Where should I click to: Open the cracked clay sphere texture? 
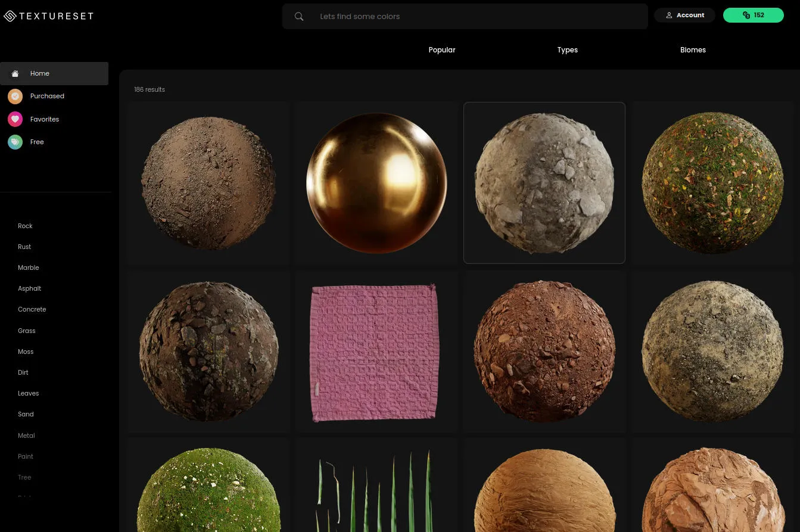coord(713,486)
